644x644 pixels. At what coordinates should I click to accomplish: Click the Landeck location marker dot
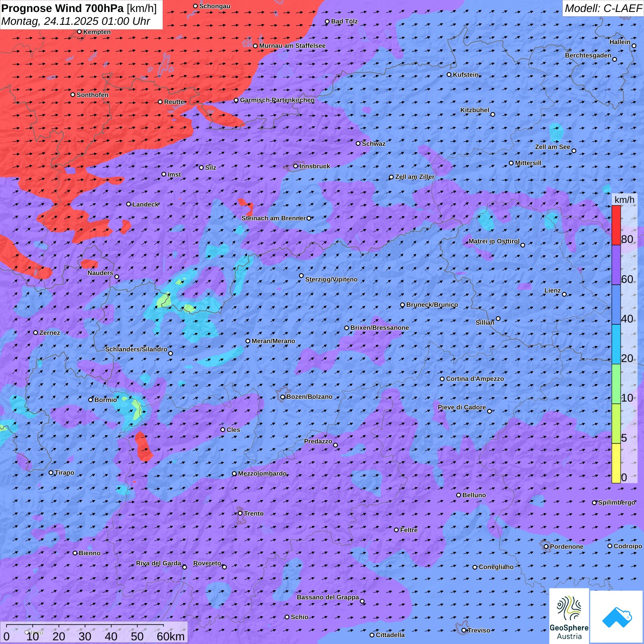click(129, 204)
